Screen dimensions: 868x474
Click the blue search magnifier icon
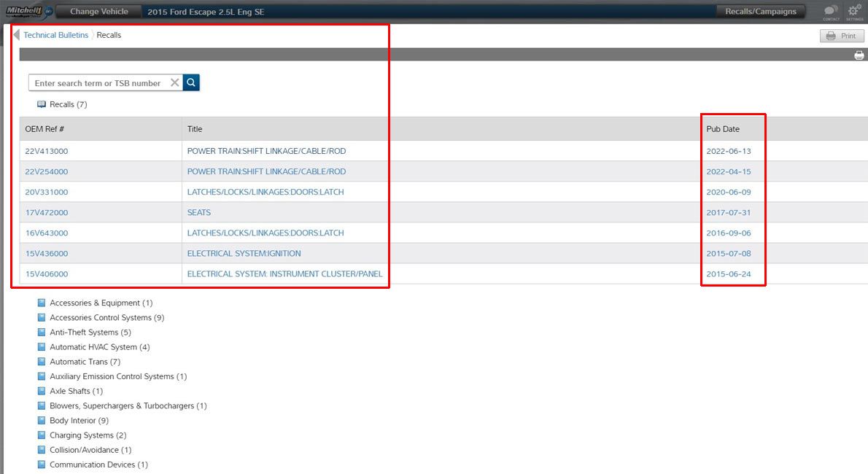tap(190, 82)
